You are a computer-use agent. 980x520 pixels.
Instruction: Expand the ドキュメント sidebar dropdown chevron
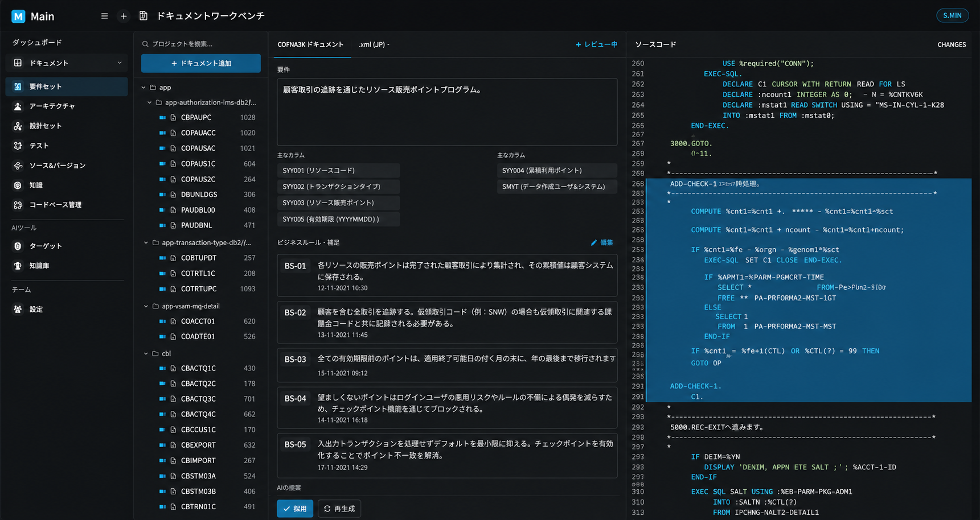(120, 63)
